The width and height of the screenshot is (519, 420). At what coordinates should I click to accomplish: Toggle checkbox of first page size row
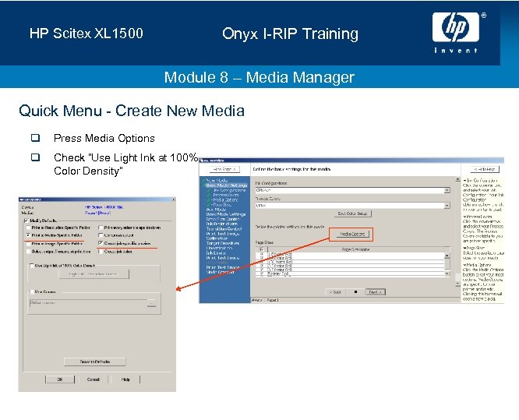pyautogui.click(x=262, y=255)
